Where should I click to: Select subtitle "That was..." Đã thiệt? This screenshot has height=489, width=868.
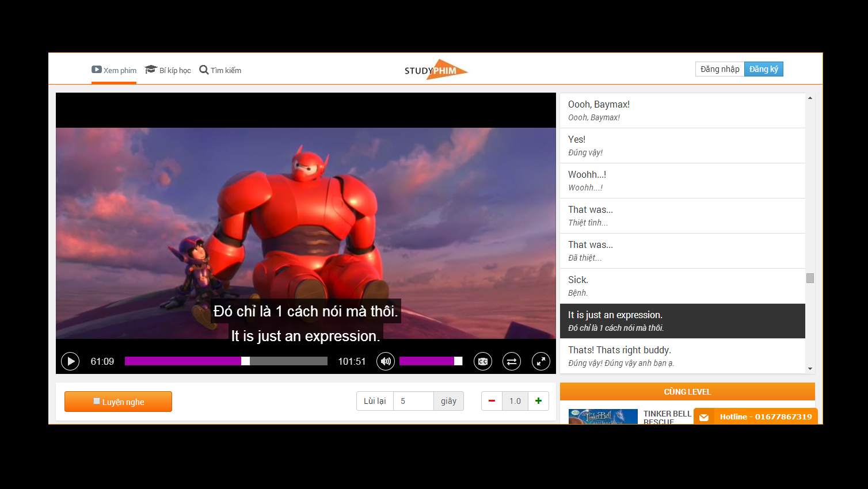point(683,251)
